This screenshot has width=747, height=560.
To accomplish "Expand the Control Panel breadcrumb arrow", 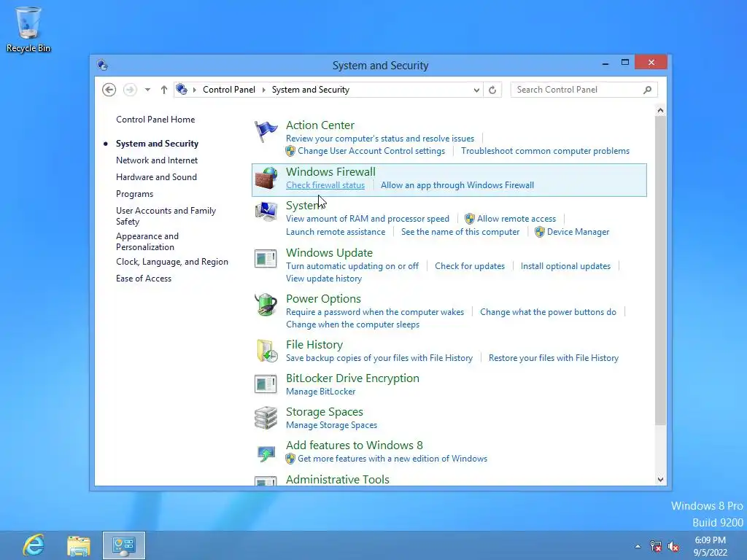I will tap(263, 90).
